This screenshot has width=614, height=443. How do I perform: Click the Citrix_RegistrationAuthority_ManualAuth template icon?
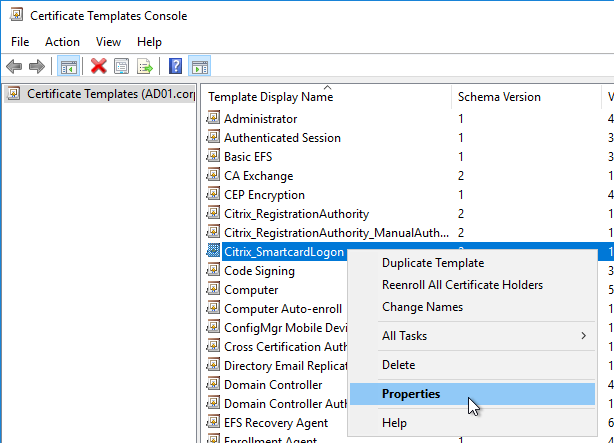213,231
